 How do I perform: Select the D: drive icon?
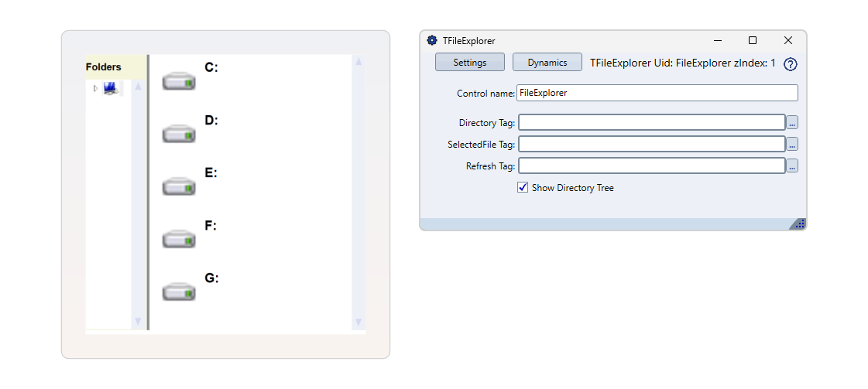pos(179,134)
